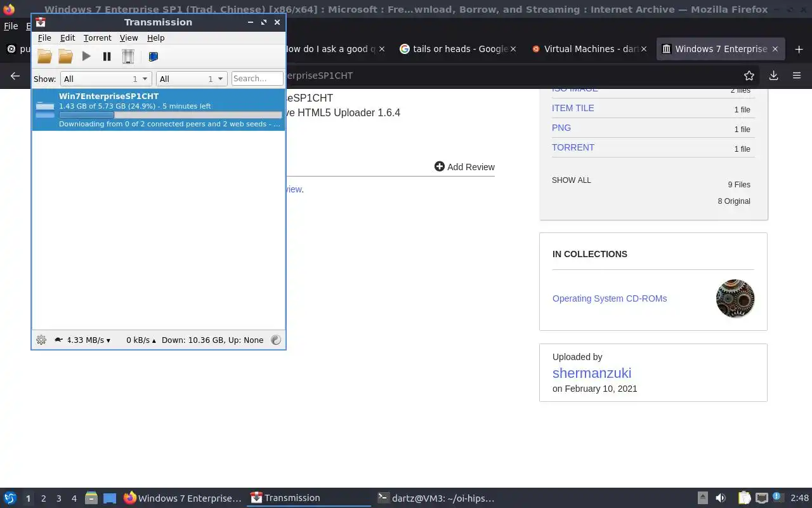
Task: Open the TORRENT download link
Action: pos(573,147)
